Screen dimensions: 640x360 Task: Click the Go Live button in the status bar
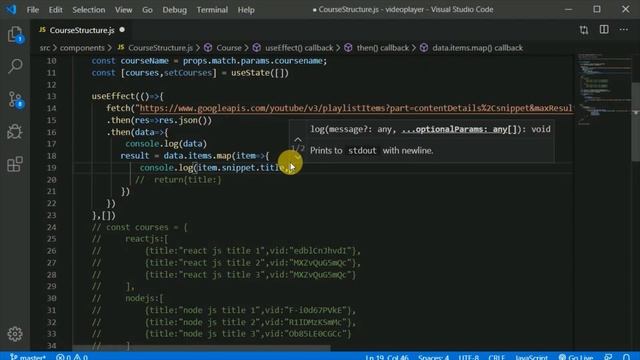[x=576, y=357]
